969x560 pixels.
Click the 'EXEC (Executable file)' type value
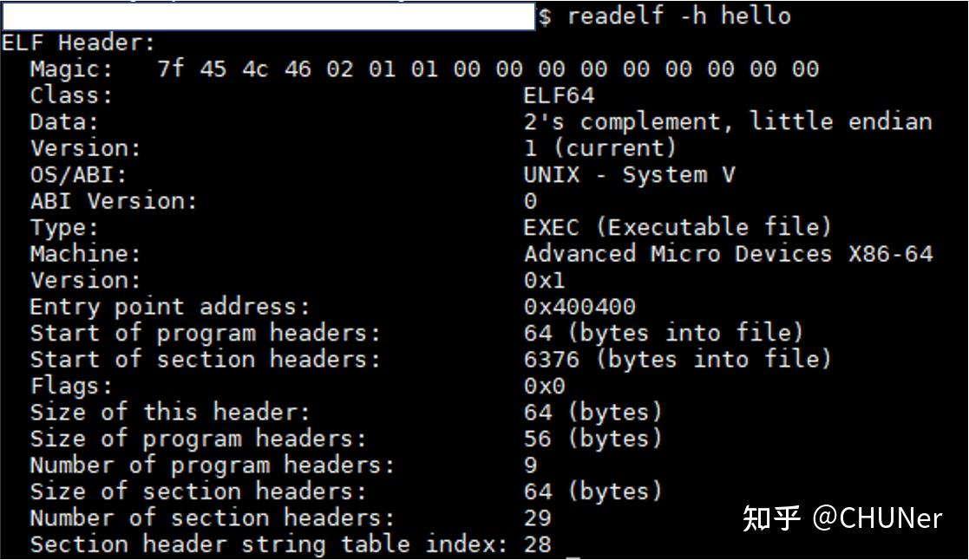point(678,227)
